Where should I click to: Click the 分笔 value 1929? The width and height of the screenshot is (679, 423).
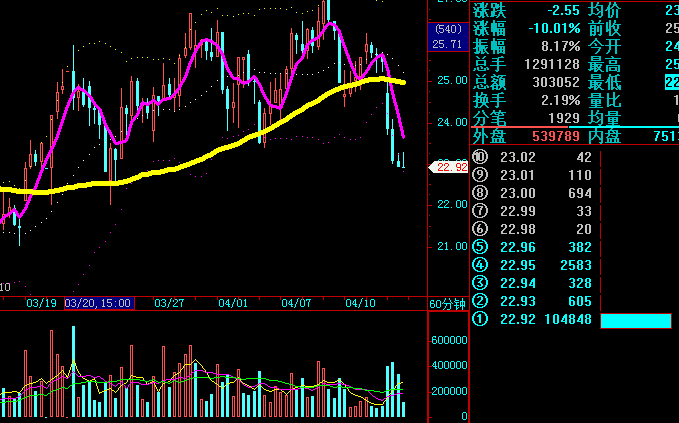coord(563,118)
